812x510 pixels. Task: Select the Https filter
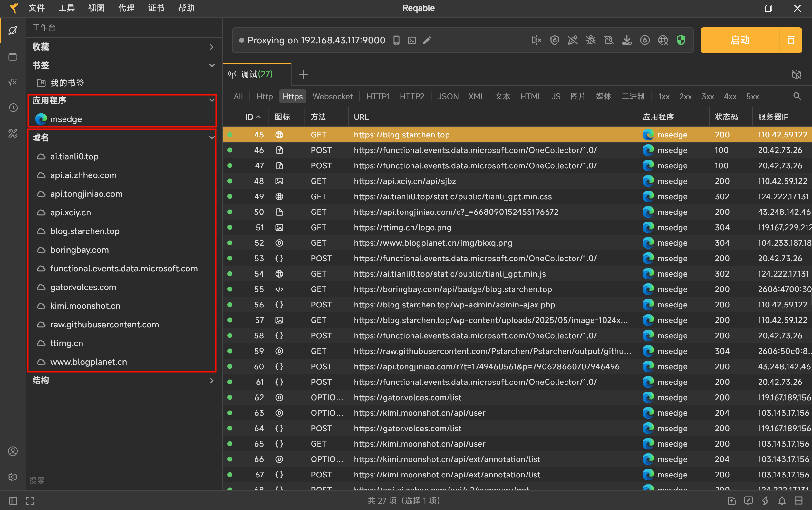coord(292,96)
